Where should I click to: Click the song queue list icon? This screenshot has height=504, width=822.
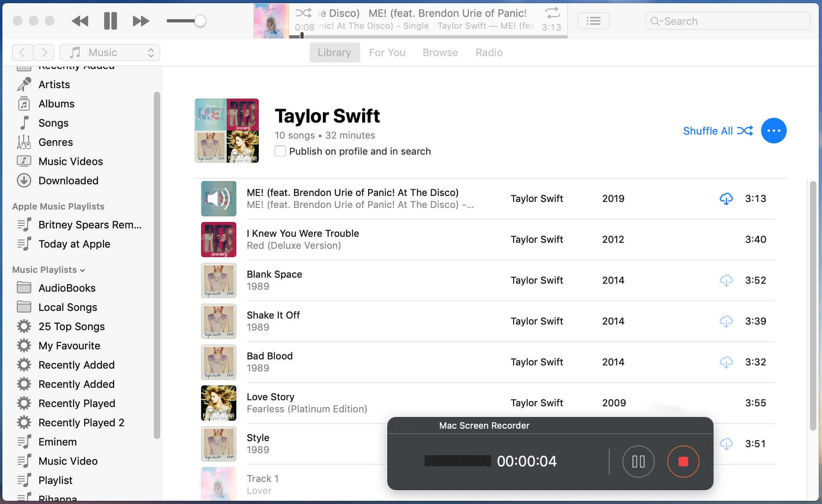[x=594, y=20]
